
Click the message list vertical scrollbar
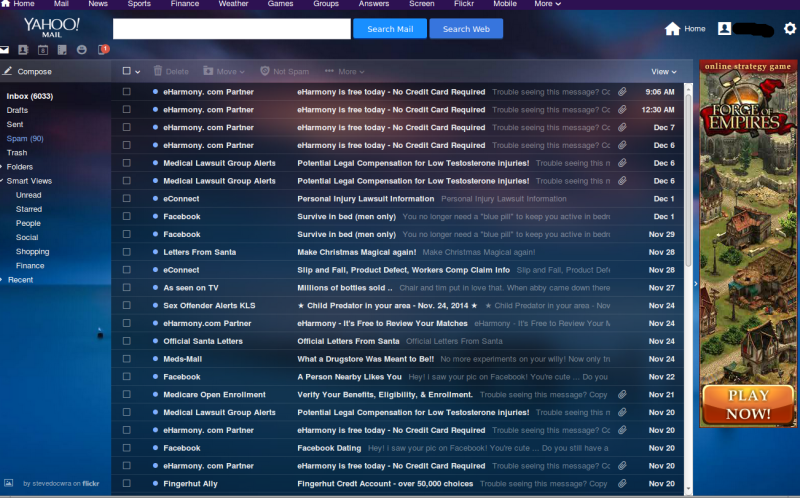click(x=688, y=176)
